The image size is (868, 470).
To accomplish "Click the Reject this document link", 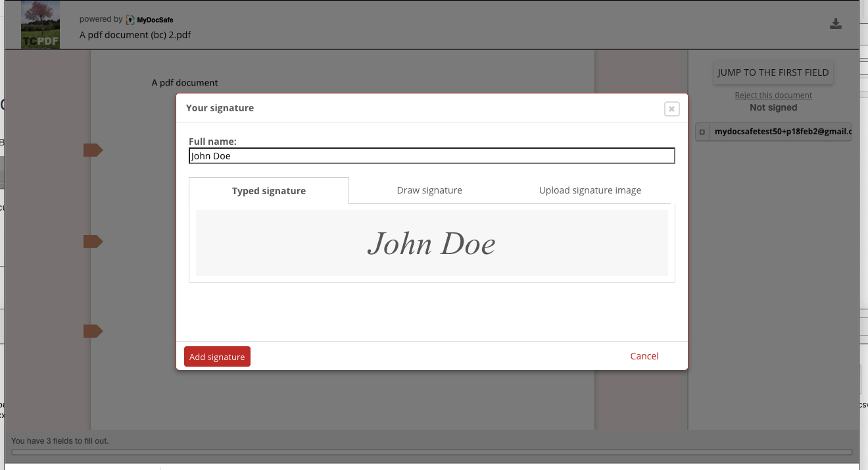I will click(x=773, y=95).
